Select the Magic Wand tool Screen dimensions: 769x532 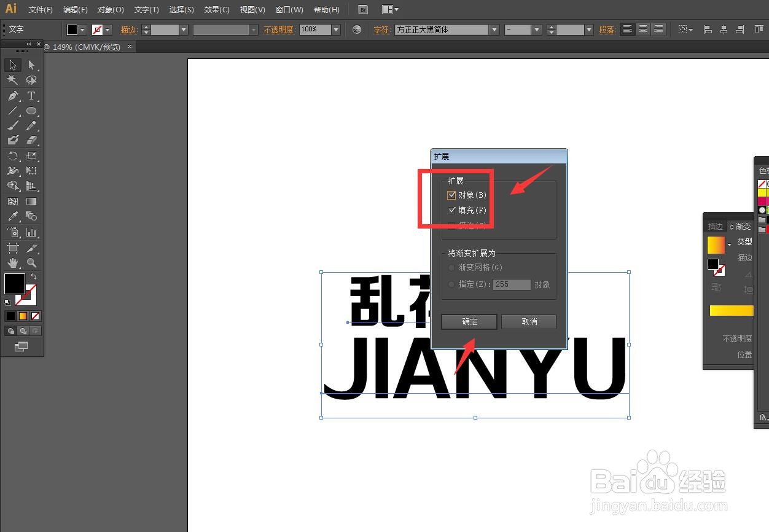point(13,80)
